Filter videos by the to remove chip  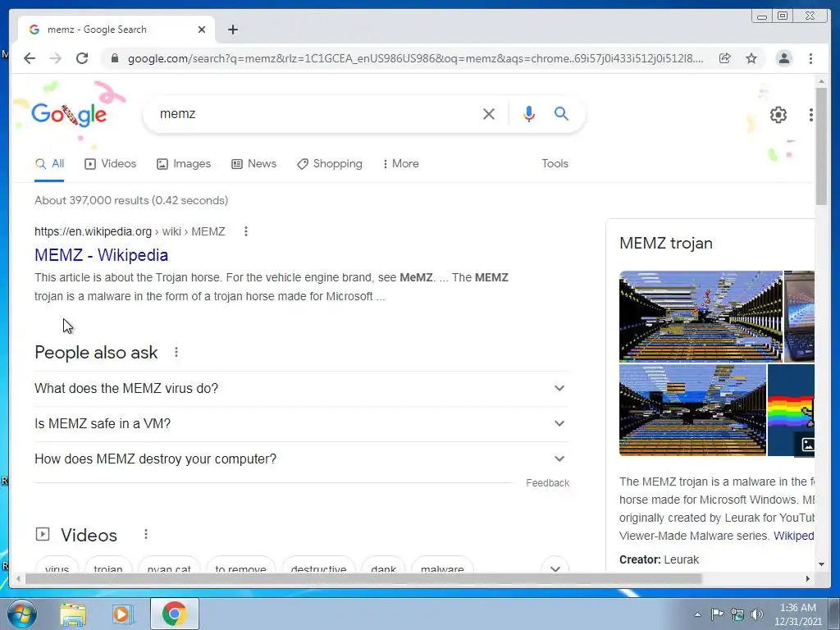pos(240,568)
